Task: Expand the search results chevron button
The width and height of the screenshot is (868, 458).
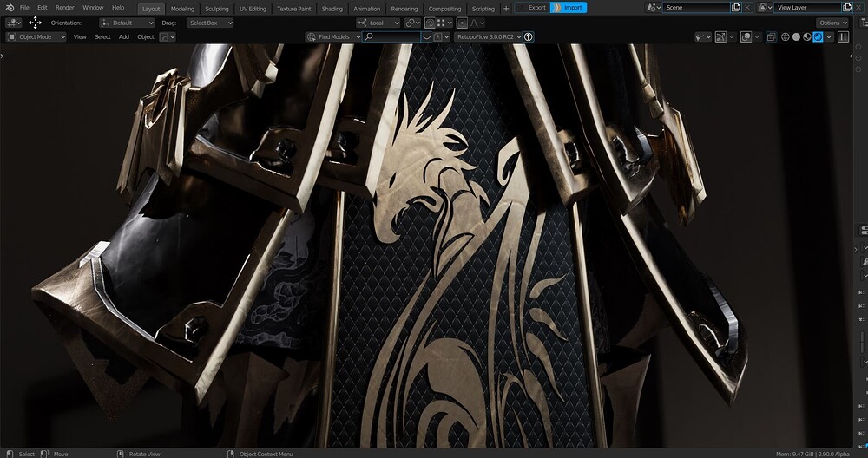Action: pos(427,37)
